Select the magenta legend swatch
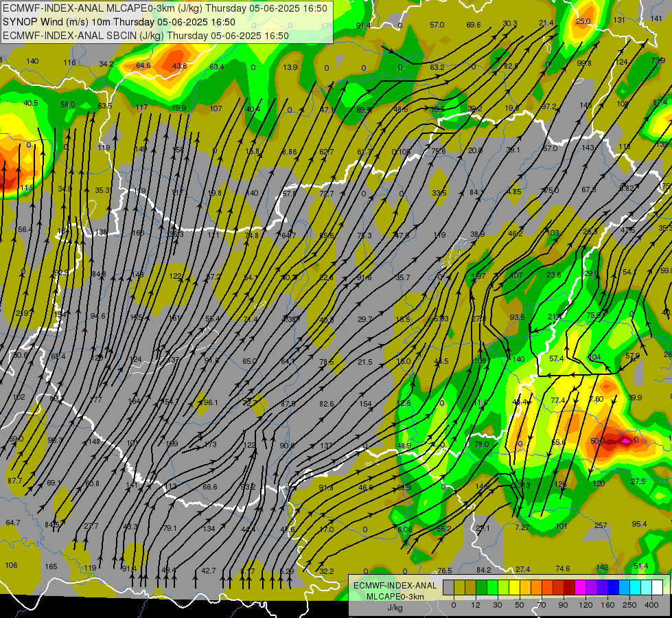The width and height of the screenshot is (672, 618). 580,587
